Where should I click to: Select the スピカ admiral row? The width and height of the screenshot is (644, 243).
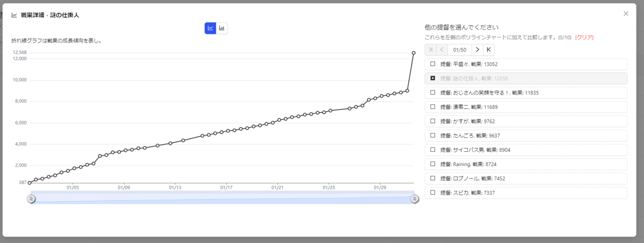click(x=526, y=193)
